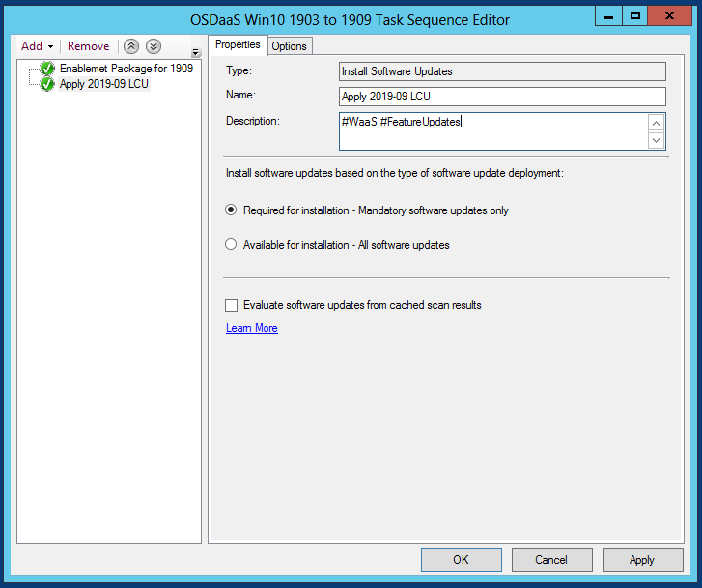Open the Add step dropdown menu
The width and height of the screenshot is (702, 588).
(37, 46)
